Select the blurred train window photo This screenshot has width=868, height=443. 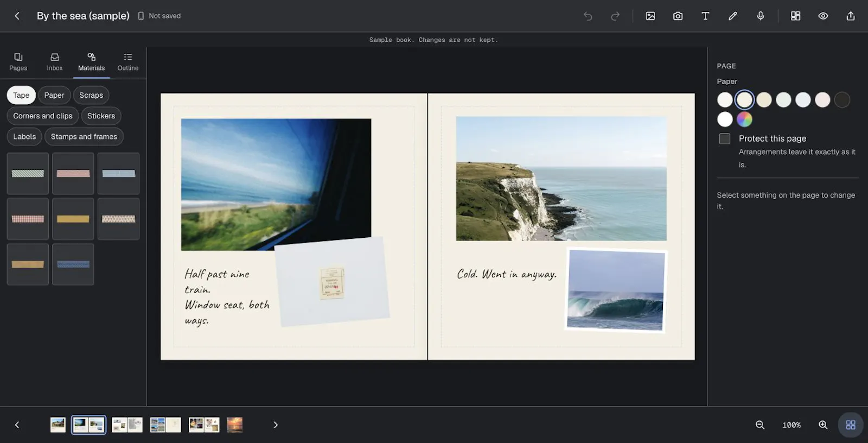click(276, 185)
